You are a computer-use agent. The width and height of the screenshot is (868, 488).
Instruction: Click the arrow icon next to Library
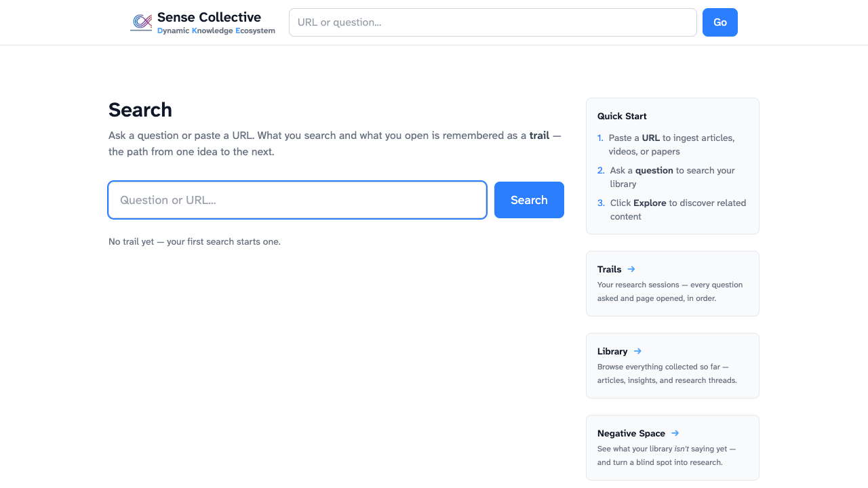pos(637,351)
